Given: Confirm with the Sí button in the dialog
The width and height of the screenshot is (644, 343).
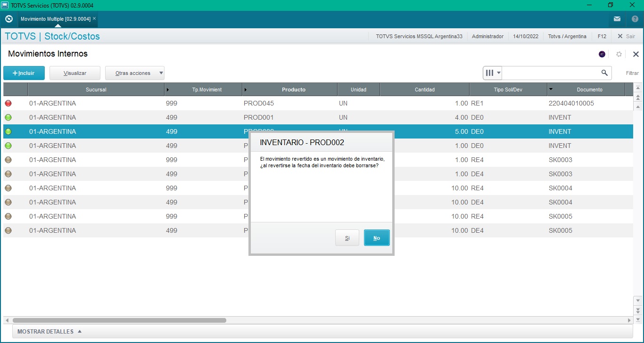Looking at the screenshot, I should [347, 238].
